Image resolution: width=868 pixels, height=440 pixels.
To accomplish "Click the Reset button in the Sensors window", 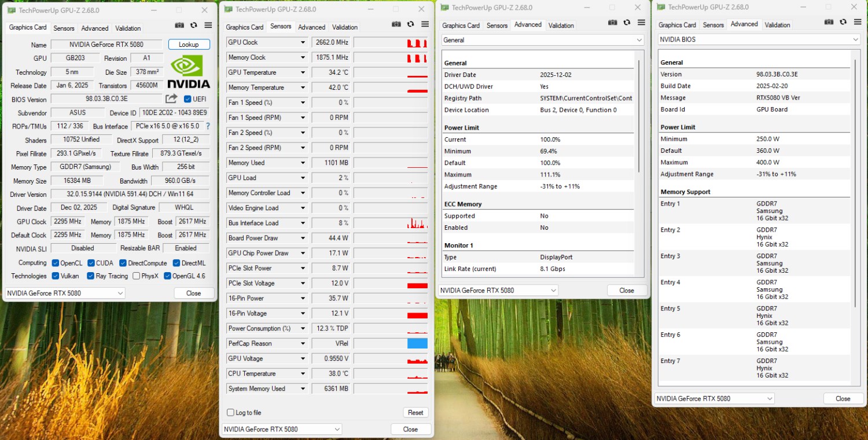I will [415, 413].
